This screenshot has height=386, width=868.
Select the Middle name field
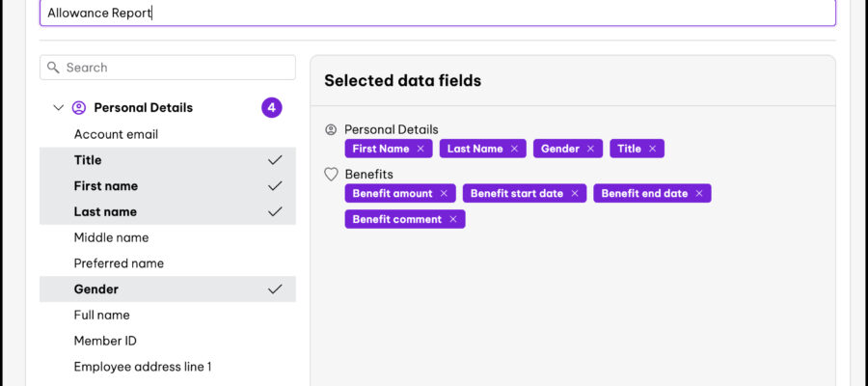(x=168, y=237)
